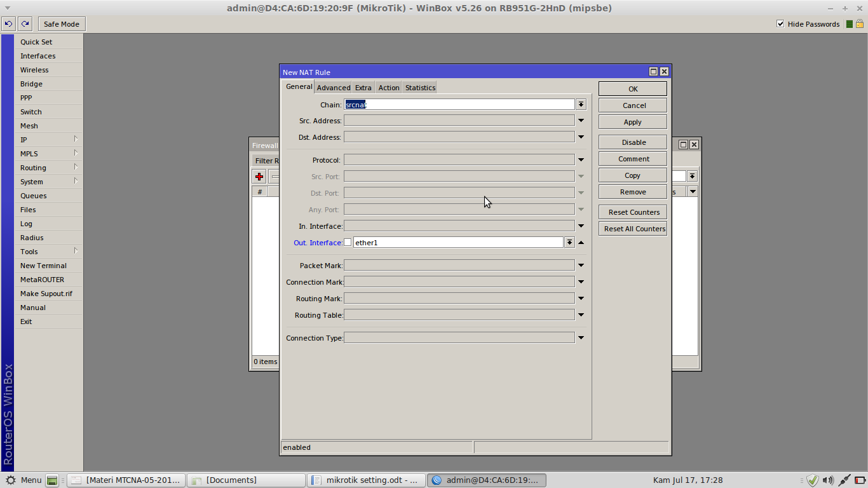Expand the Packet Mark field
The image size is (868, 488).
[581, 265]
